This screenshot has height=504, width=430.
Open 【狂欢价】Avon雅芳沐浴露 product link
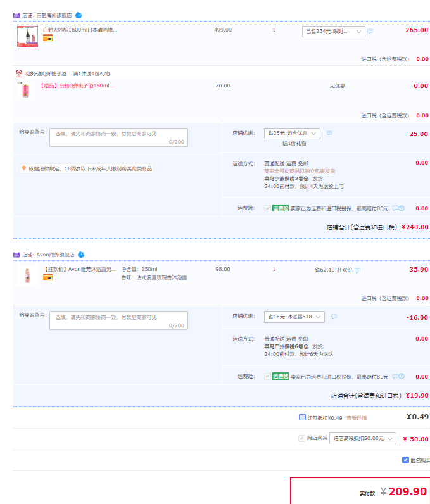click(x=79, y=269)
